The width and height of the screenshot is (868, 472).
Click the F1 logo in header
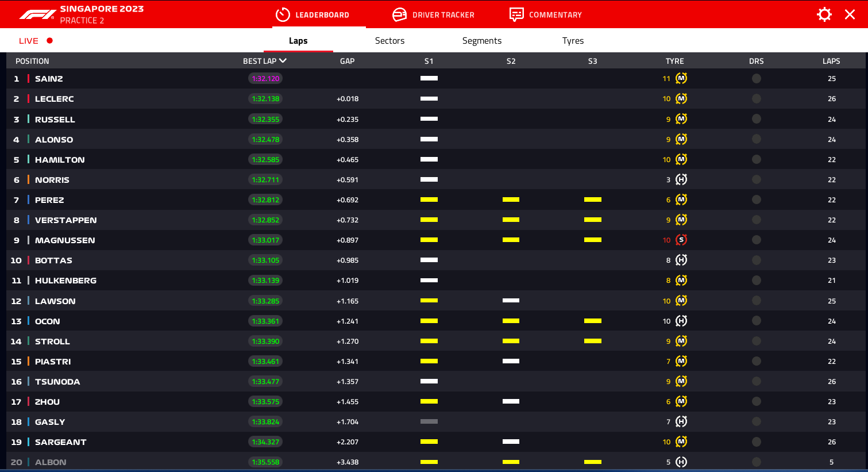38,15
